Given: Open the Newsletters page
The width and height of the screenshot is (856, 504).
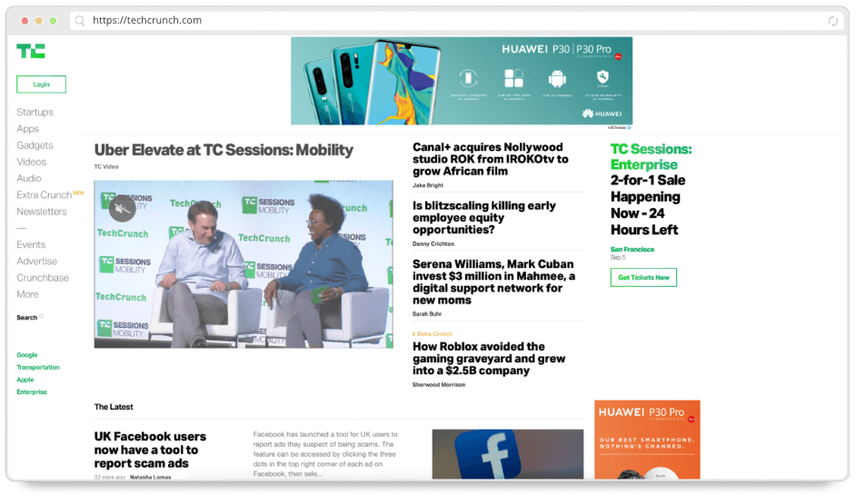Looking at the screenshot, I should 42,211.
